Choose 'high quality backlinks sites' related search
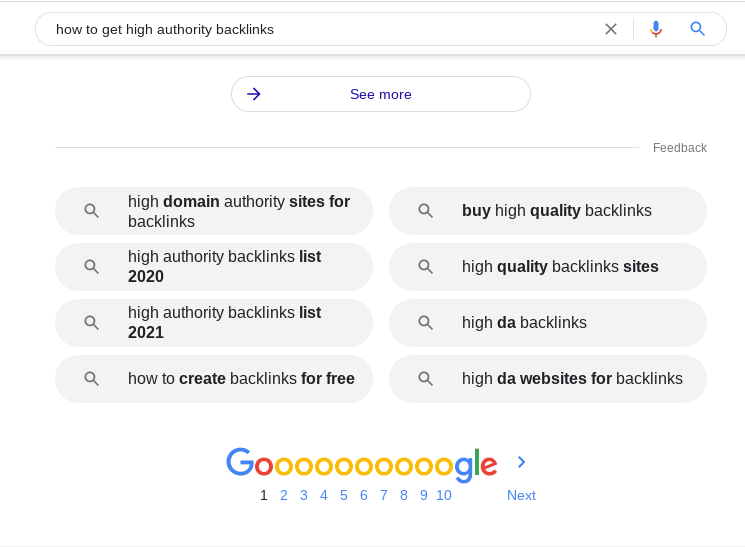745x547 pixels. point(548,267)
